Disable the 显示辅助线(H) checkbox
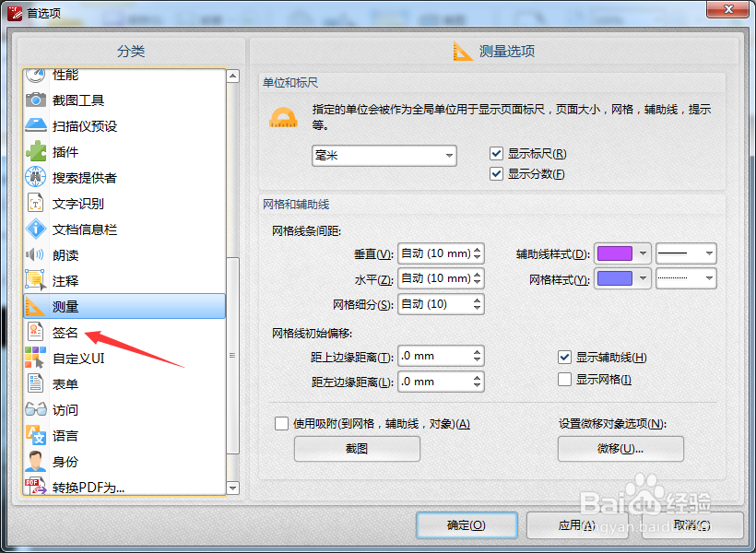The height and width of the screenshot is (553, 756). pos(564,358)
